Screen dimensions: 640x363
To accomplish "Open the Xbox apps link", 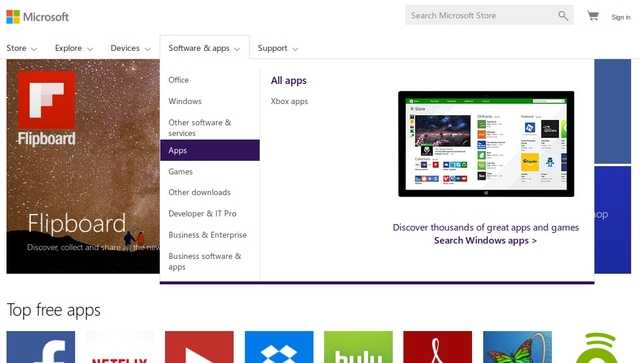I will click(289, 101).
